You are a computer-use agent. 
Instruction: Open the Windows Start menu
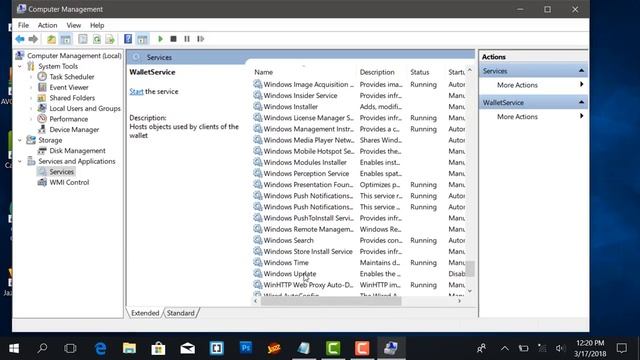(x=14, y=348)
